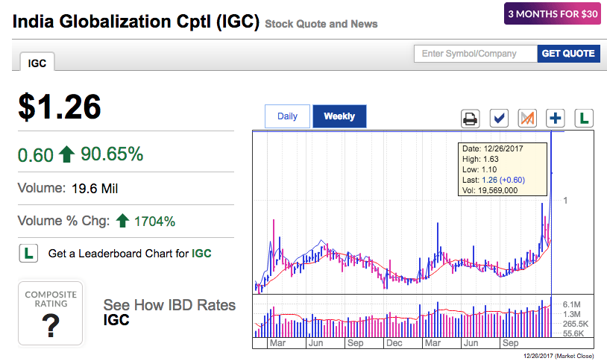Click the 12/26/2017 (Market Close) caption

pos(559,356)
